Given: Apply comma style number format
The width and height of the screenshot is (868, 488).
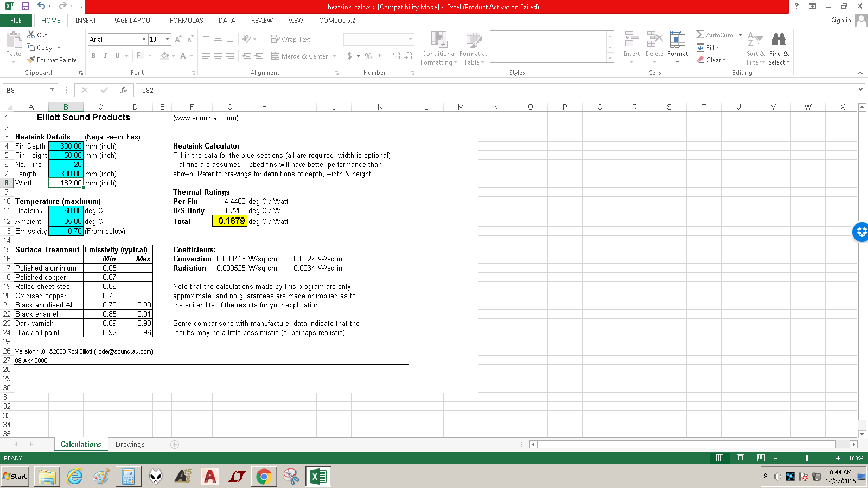Looking at the screenshot, I should [x=380, y=55].
